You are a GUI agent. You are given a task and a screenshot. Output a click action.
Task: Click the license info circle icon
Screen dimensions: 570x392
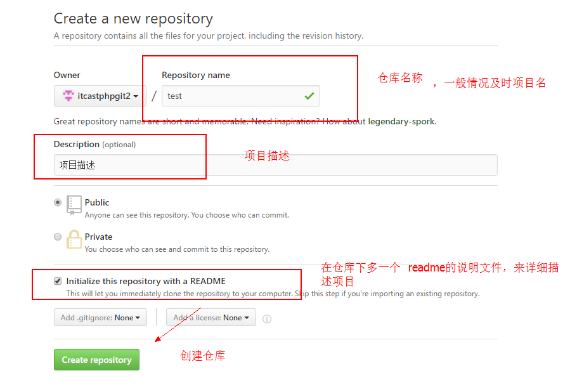[x=267, y=319]
